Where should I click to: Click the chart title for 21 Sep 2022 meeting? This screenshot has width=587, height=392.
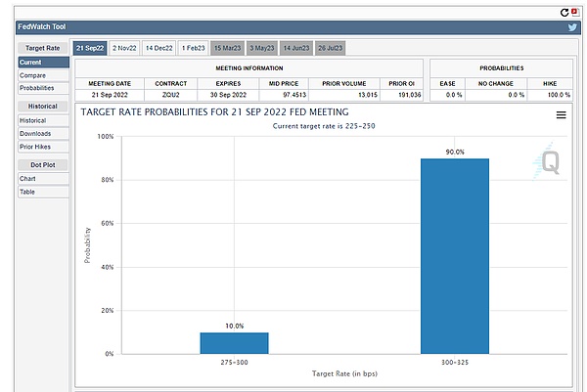pyautogui.click(x=214, y=112)
